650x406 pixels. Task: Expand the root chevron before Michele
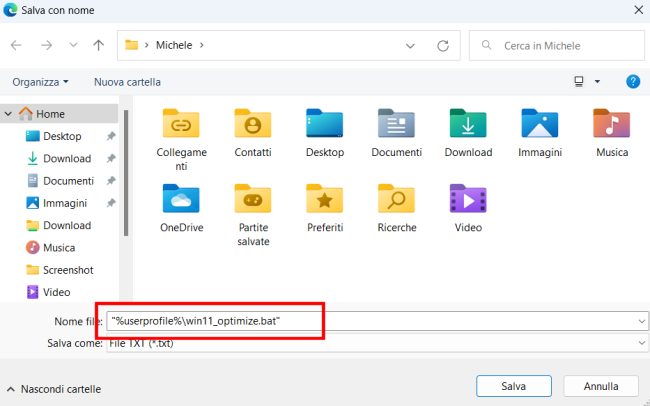pyautogui.click(x=146, y=45)
